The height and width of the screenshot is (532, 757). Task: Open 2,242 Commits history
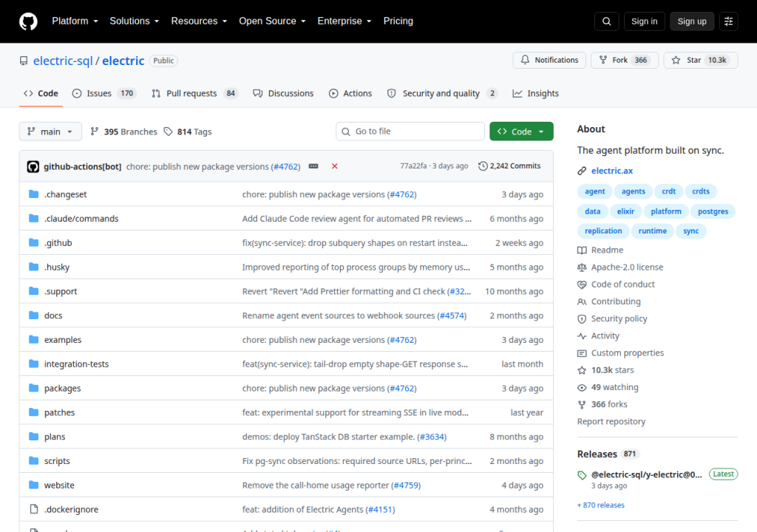[509, 166]
